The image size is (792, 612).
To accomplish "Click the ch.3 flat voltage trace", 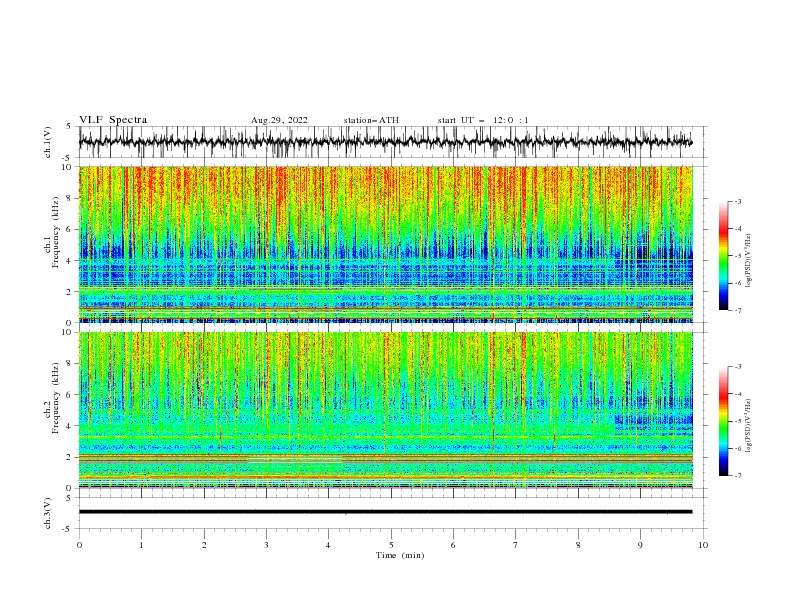I will (x=385, y=512).
